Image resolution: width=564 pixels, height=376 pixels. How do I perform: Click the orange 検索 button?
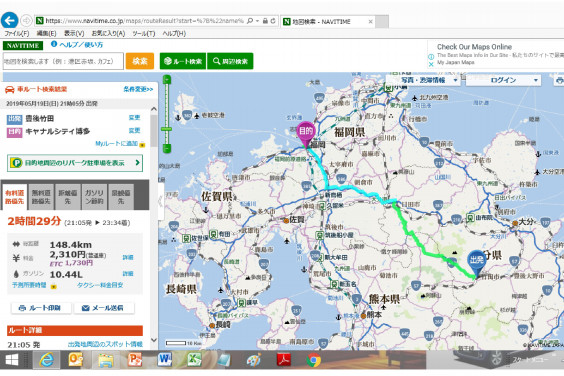[140, 61]
